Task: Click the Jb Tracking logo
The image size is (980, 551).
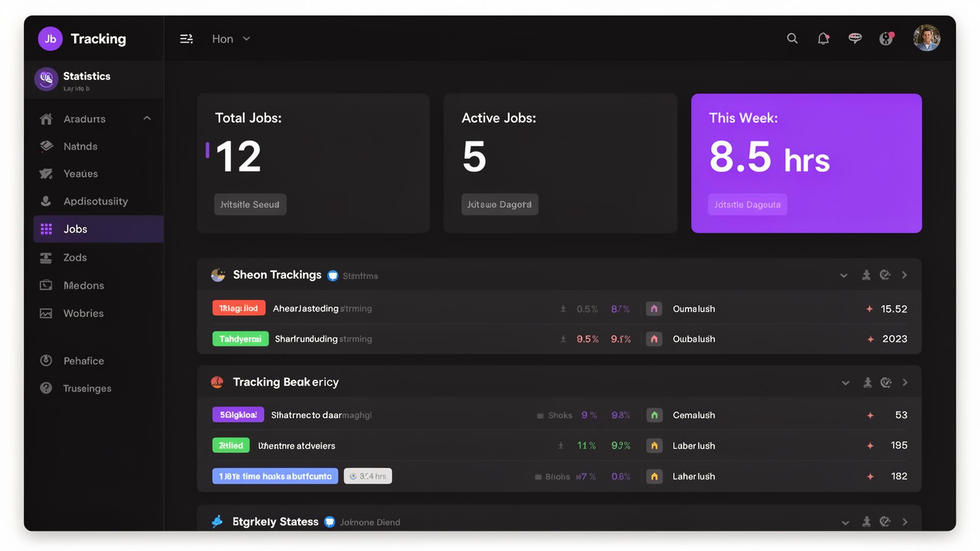Action: pos(82,39)
